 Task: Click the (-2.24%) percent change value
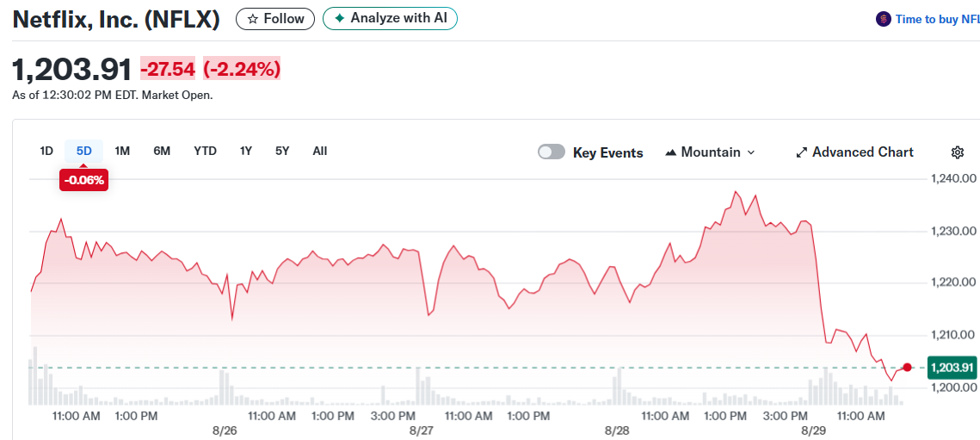tap(242, 69)
